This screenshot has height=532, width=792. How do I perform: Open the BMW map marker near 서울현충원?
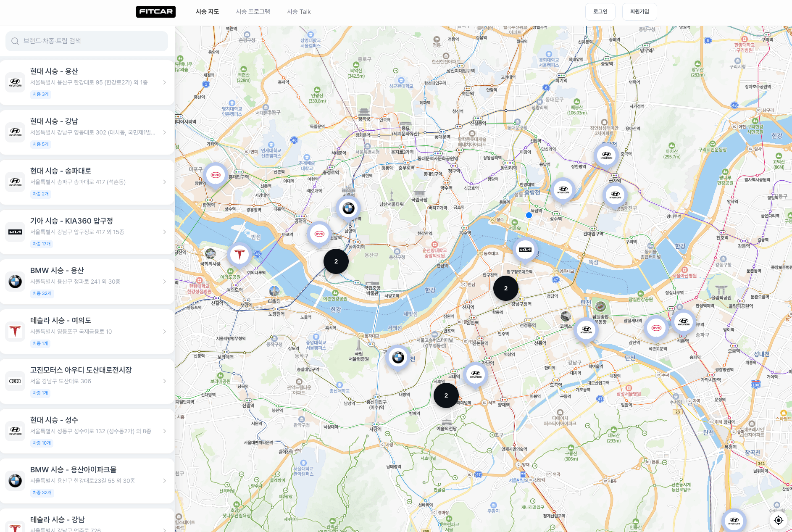pos(398,358)
